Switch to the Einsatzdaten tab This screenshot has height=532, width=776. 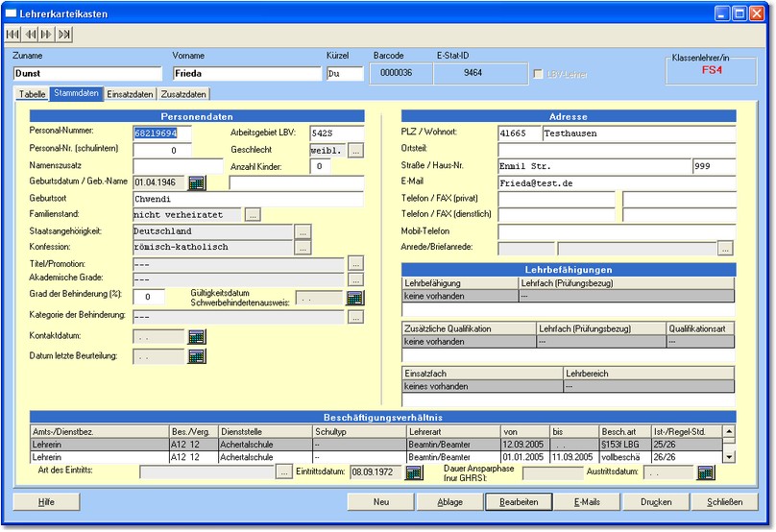(130, 94)
